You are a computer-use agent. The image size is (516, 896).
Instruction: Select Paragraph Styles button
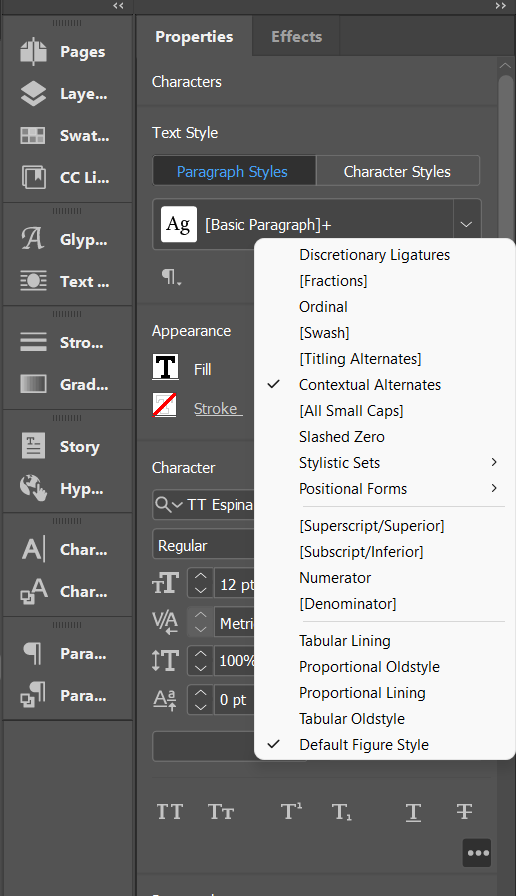pyautogui.click(x=234, y=171)
